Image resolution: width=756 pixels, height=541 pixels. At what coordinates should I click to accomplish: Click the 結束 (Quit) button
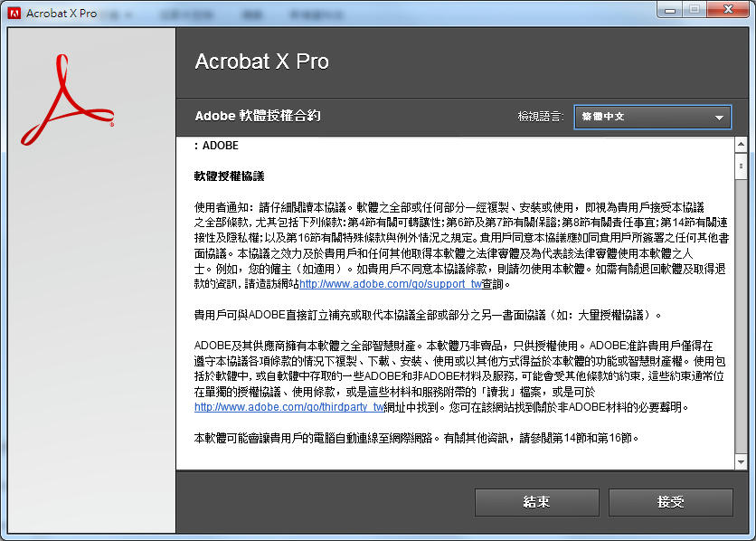tap(536, 502)
